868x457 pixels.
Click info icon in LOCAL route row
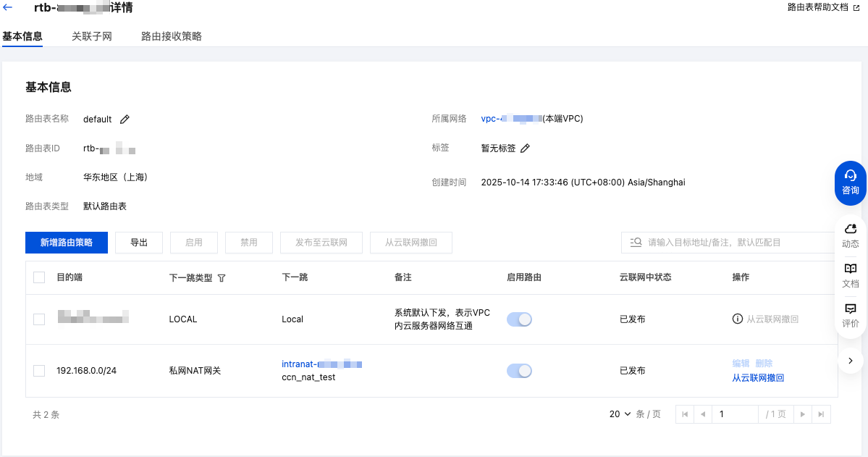(738, 319)
